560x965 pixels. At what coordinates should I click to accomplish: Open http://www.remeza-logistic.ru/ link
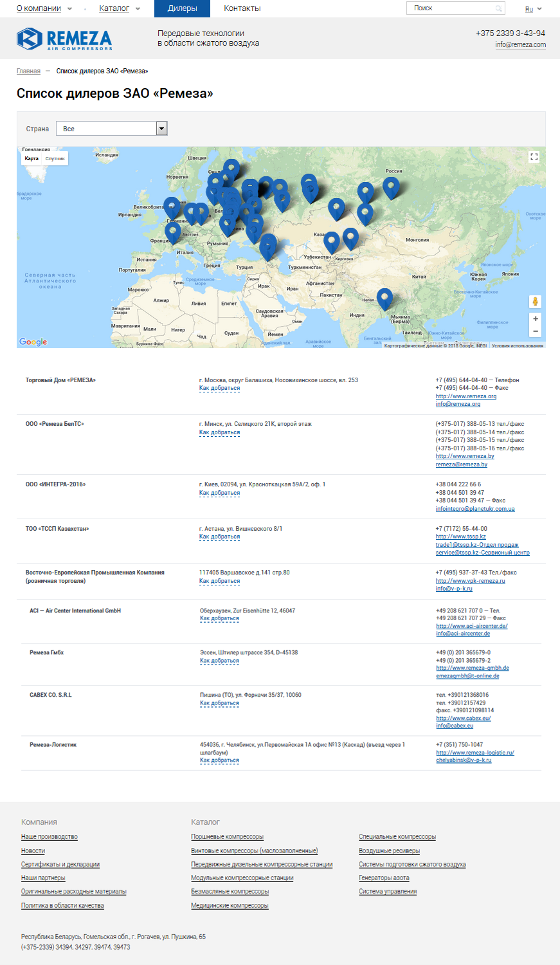pyautogui.click(x=475, y=753)
